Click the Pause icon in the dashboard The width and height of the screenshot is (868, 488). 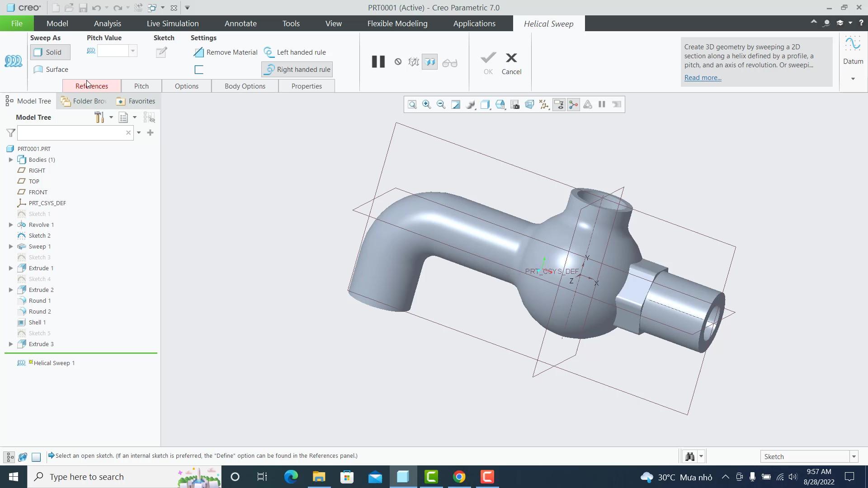click(378, 61)
